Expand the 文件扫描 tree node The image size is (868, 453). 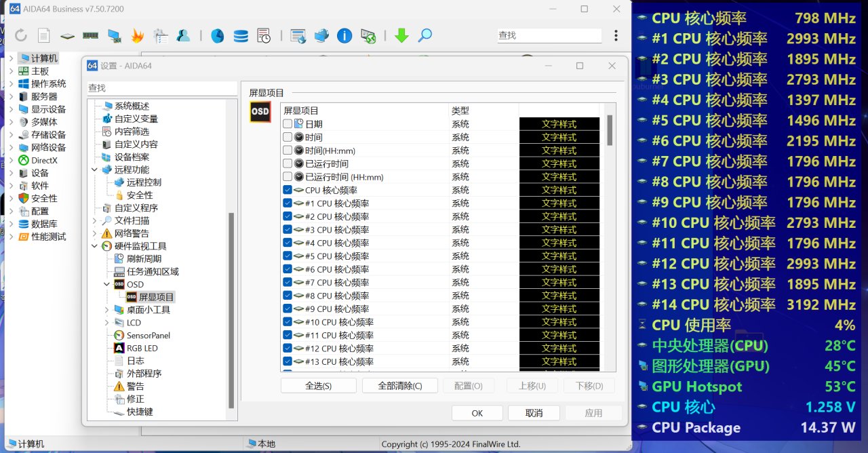[95, 220]
